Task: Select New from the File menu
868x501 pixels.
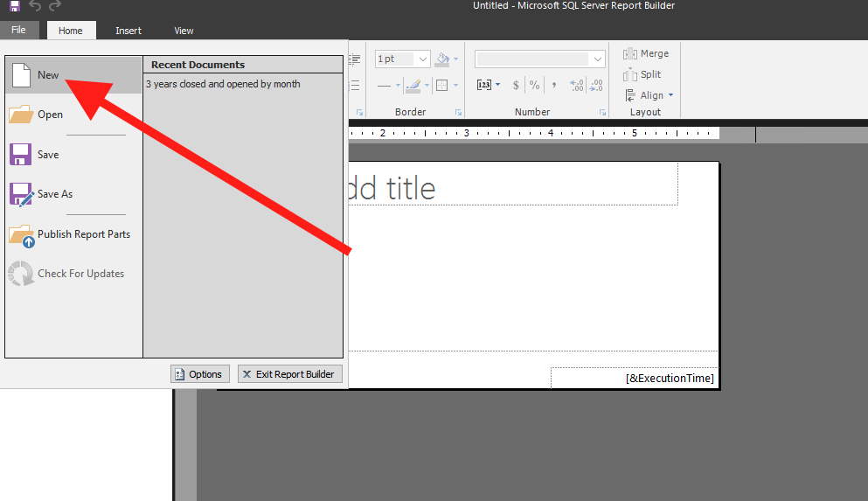Action: click(x=48, y=75)
